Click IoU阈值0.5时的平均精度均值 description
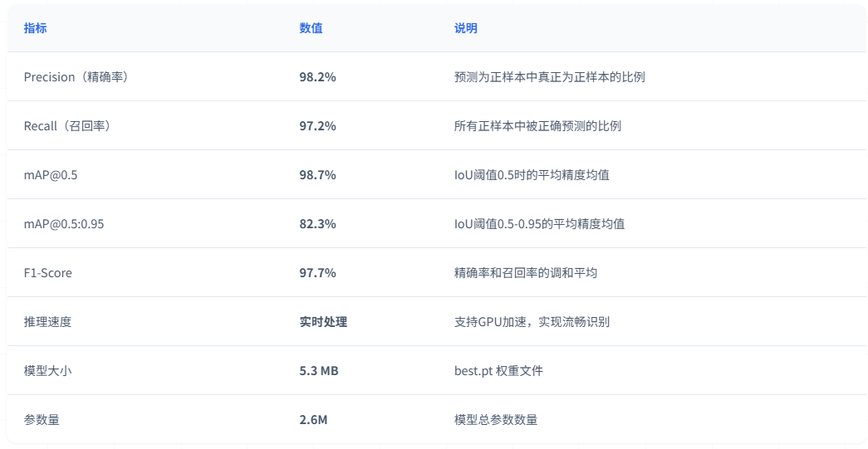This screenshot has width=868, height=449. click(532, 175)
